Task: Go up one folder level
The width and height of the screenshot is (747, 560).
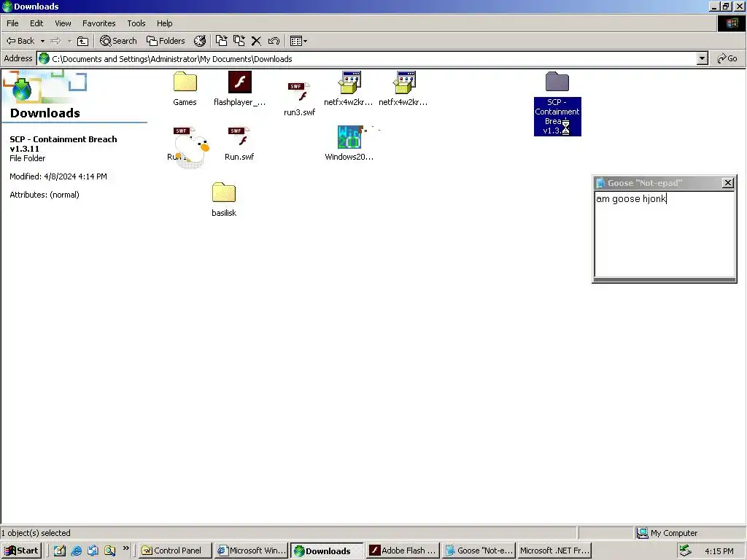Action: coord(83,41)
